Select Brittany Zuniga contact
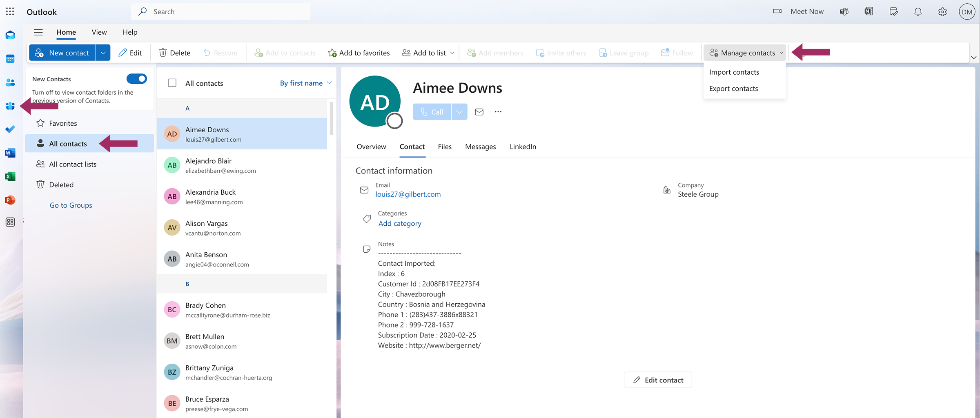 click(242, 372)
